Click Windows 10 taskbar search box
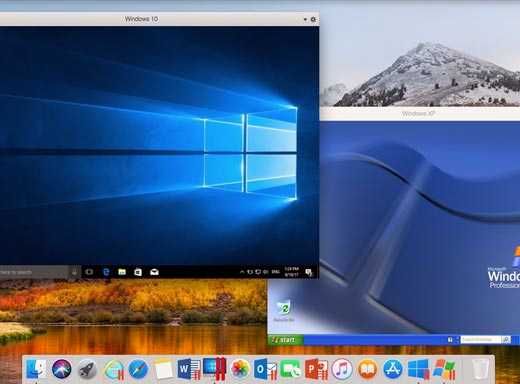 click(33, 272)
